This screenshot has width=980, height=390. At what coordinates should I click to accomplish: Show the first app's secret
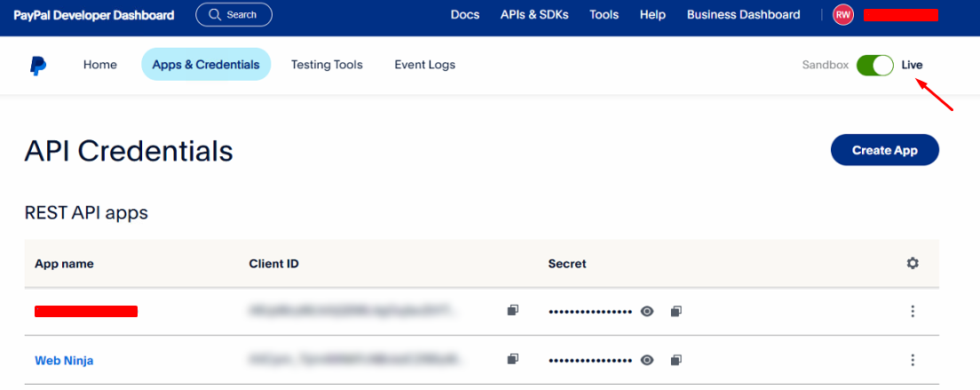pyautogui.click(x=648, y=311)
